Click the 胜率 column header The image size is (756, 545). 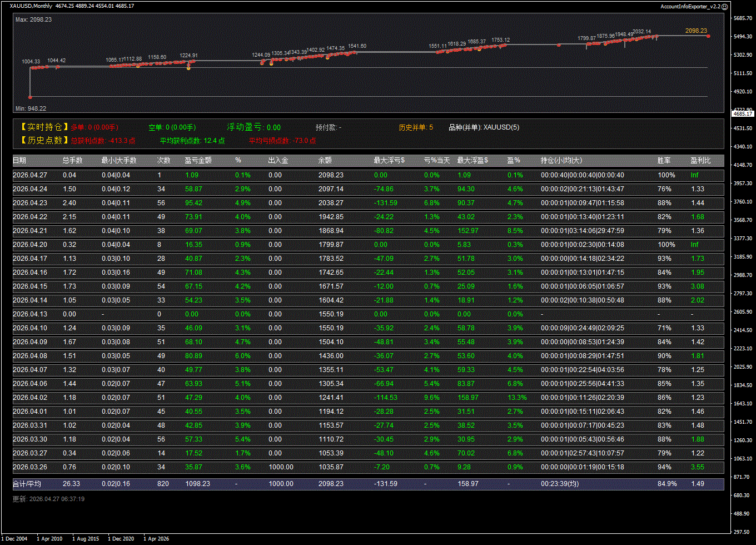664,161
